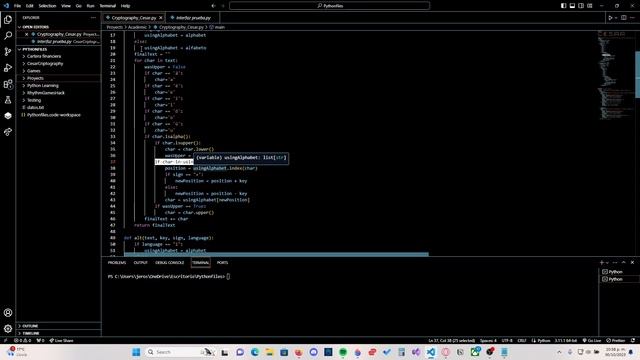Open the Accounts menu icon

(x=8, y=313)
